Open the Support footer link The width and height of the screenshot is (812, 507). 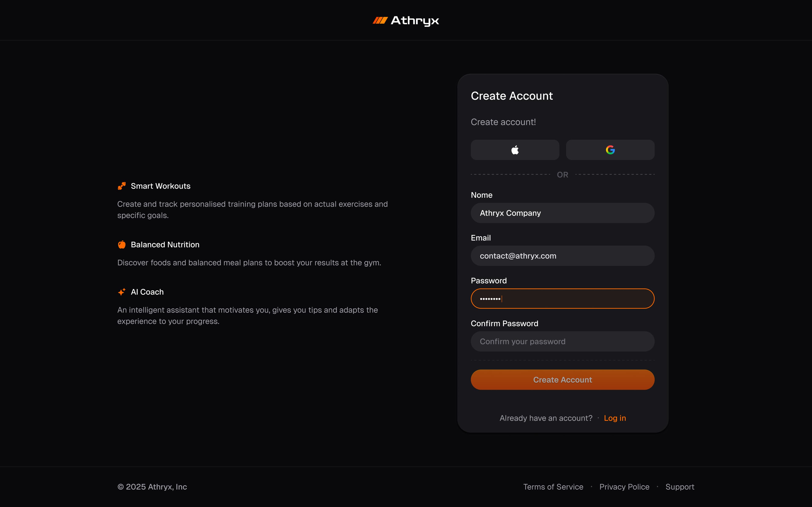679,487
